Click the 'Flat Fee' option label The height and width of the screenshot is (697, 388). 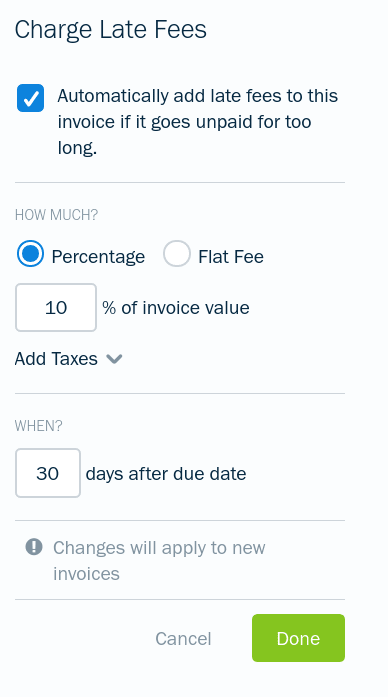point(231,256)
